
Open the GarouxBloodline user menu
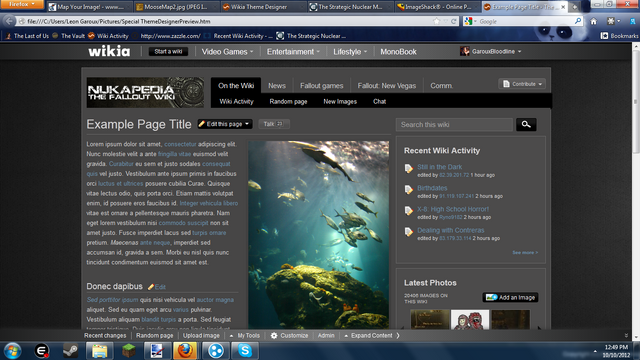[x=491, y=51]
